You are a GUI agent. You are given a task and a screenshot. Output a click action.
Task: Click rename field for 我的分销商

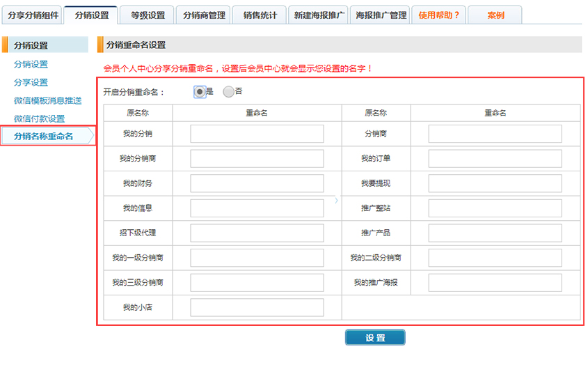tap(257, 158)
